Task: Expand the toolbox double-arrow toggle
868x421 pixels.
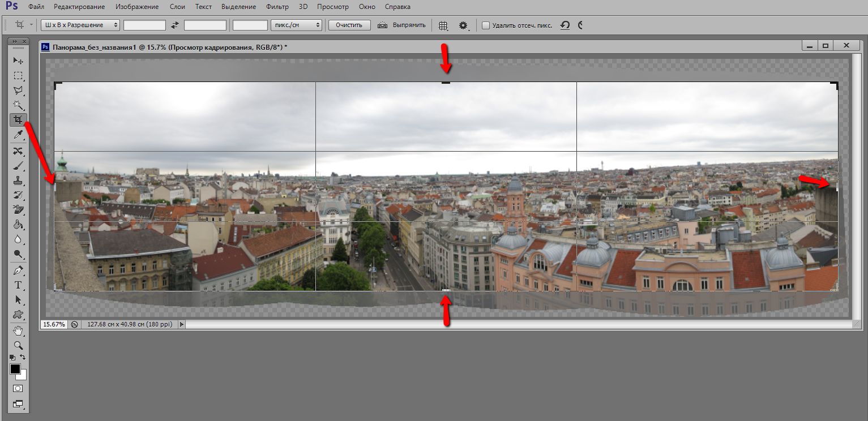Action: (x=15, y=41)
